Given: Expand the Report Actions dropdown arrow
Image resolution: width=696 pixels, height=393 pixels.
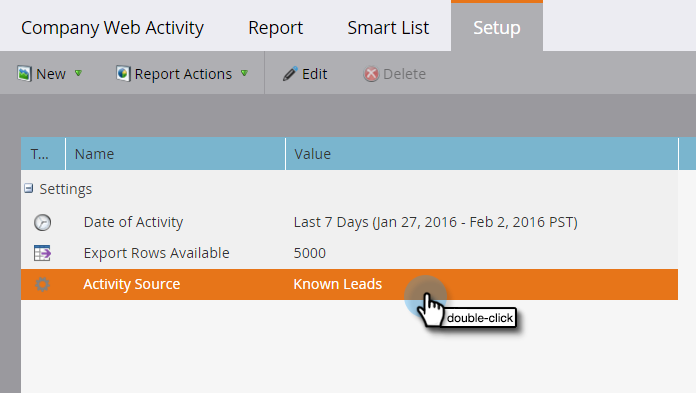Looking at the screenshot, I should tap(244, 73).
